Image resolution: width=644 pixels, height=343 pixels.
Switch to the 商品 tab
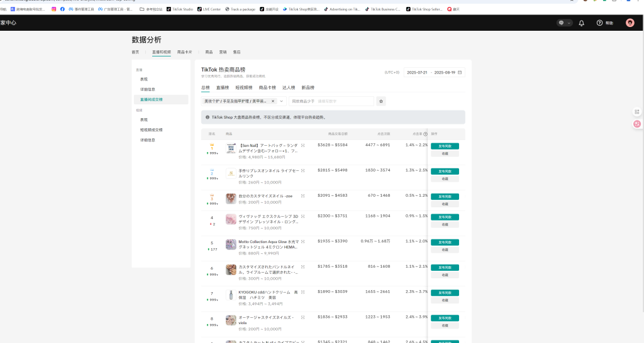pos(209,52)
